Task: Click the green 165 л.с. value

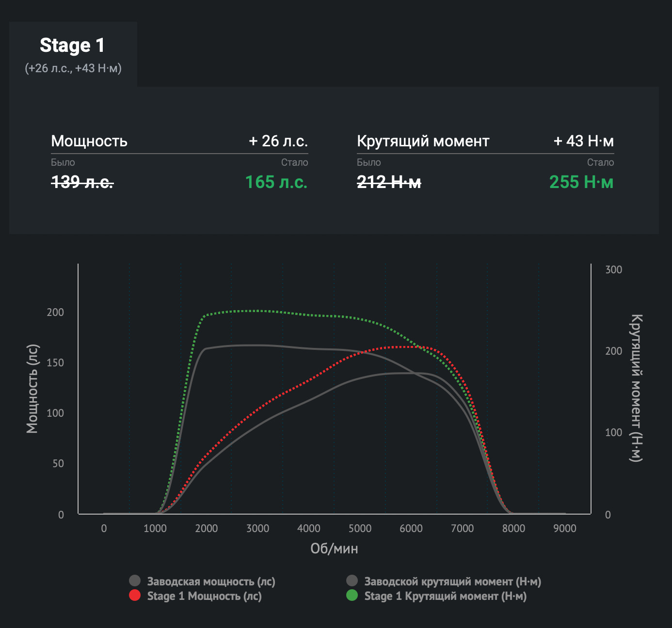Action: click(276, 183)
